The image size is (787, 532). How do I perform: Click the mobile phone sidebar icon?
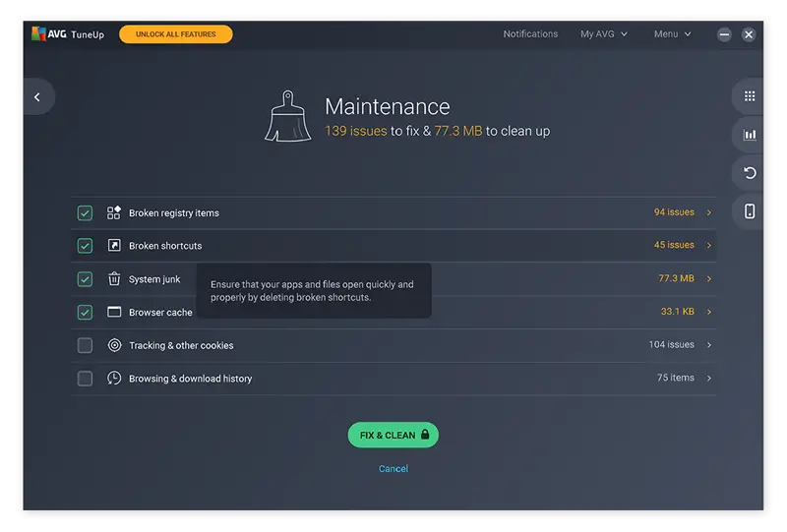coord(750,211)
